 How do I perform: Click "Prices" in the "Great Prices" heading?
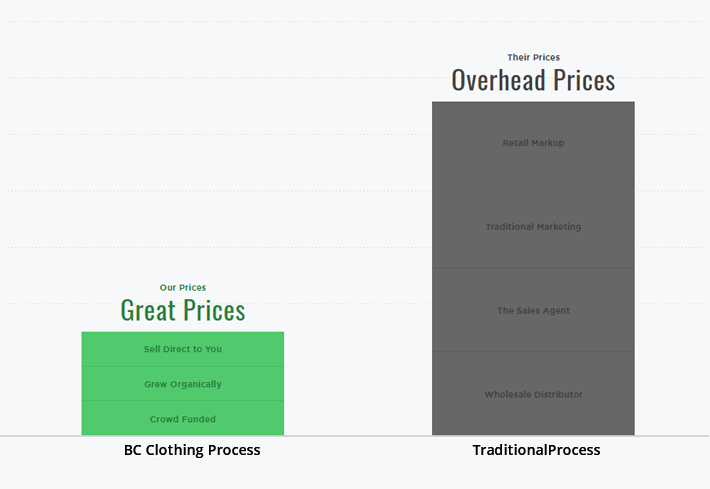(x=215, y=310)
